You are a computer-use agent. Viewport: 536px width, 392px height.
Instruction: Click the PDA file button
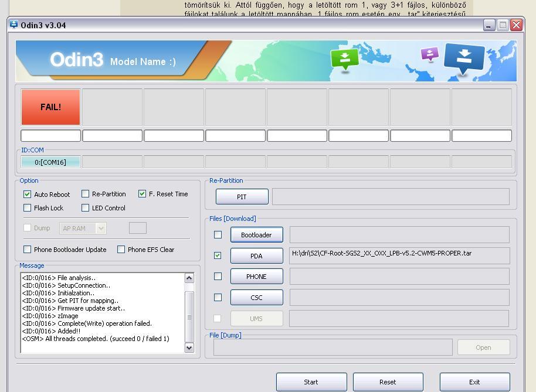(x=257, y=255)
